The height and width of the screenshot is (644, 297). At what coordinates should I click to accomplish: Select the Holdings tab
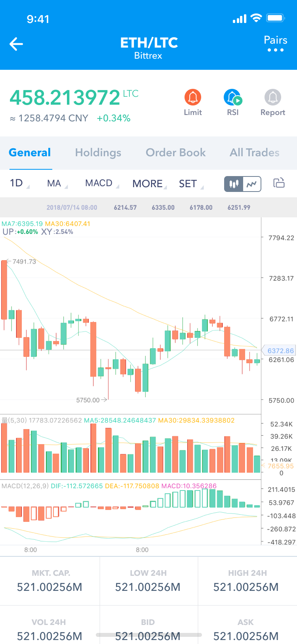[98, 152]
